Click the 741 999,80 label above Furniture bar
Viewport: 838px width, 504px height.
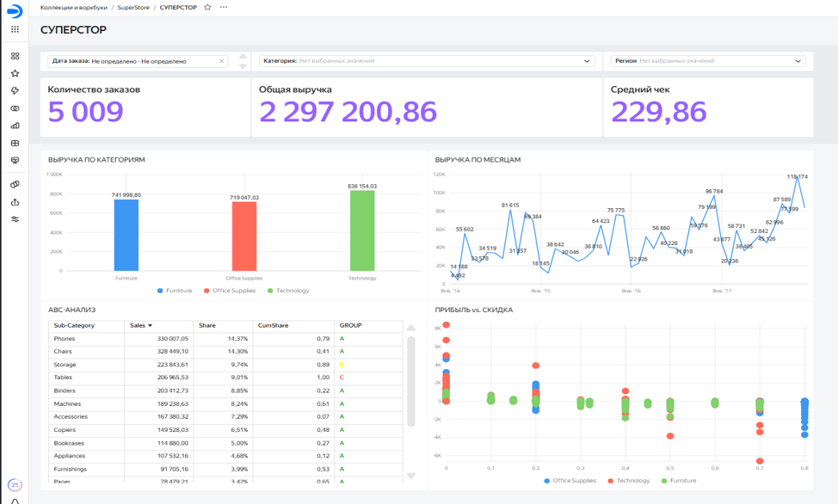pyautogui.click(x=126, y=195)
